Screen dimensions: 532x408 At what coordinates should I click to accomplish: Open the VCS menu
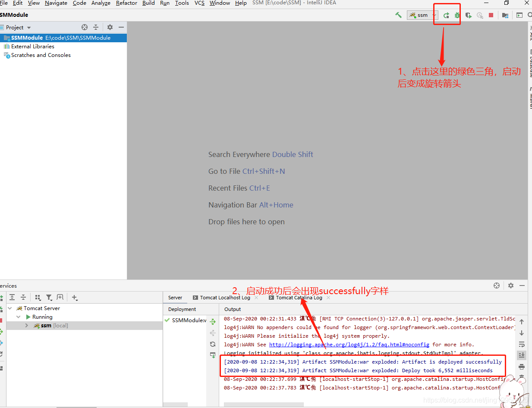tap(199, 3)
